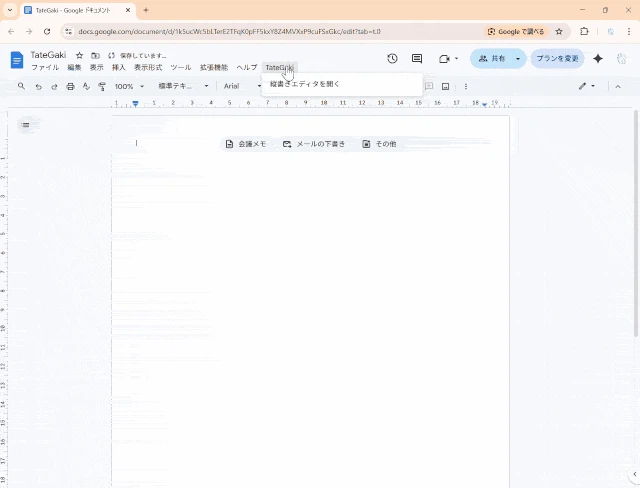This screenshot has height=488, width=640.
Task: Open the 表示形式 menu
Action: coord(148,68)
